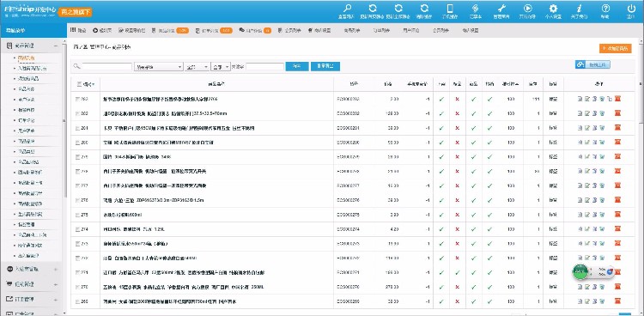Click the diamond-shaped icon in the top toolbar
The width and height of the screenshot is (644, 316).
click(x=476, y=9)
